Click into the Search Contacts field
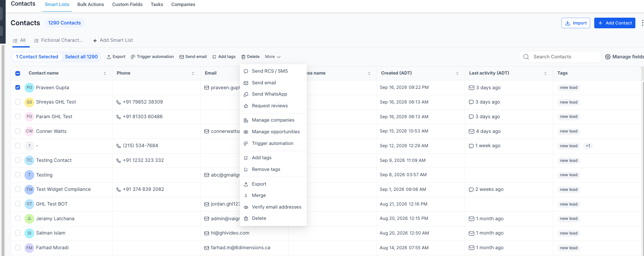 click(560, 57)
